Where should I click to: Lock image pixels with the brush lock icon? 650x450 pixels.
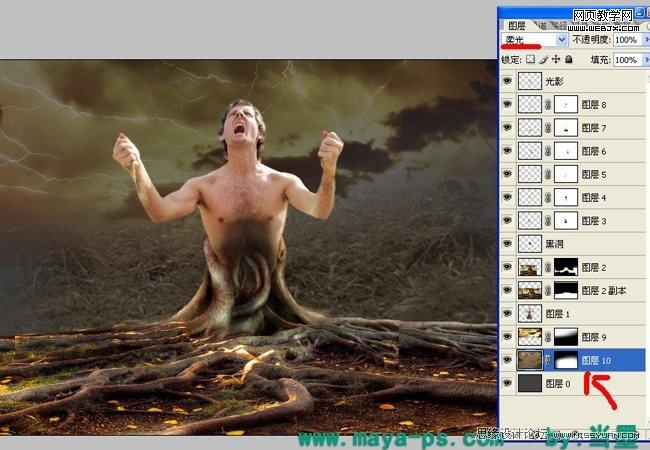[x=543, y=60]
